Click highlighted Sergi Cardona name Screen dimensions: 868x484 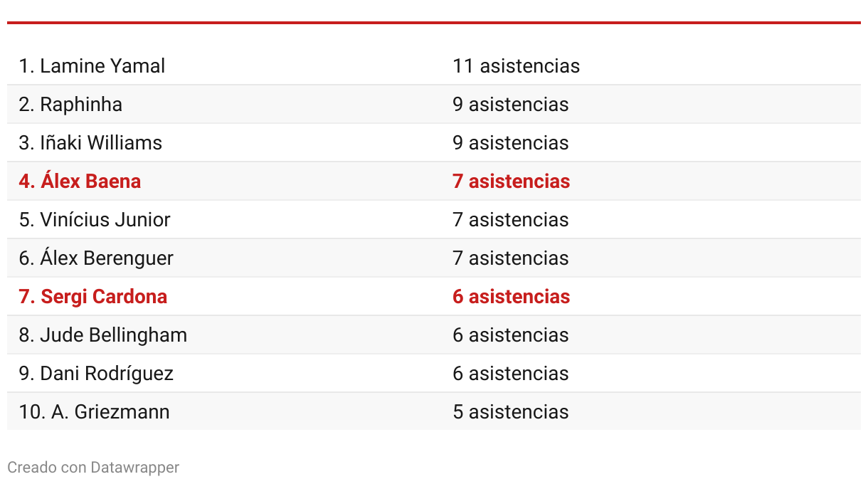pyautogui.click(x=93, y=297)
